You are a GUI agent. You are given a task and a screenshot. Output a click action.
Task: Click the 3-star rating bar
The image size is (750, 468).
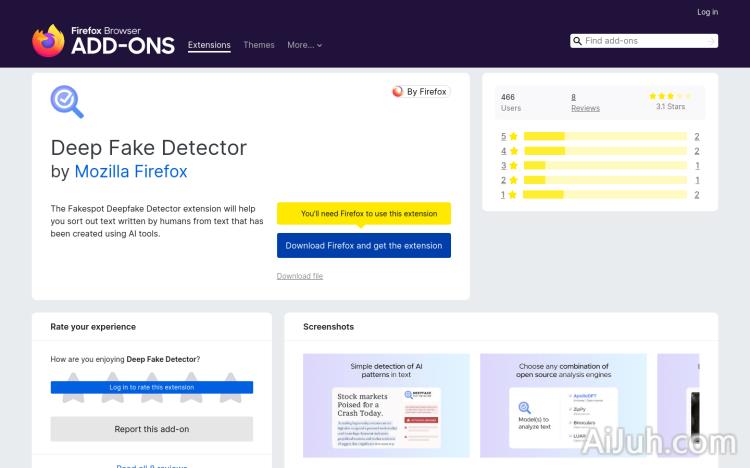[605, 166]
